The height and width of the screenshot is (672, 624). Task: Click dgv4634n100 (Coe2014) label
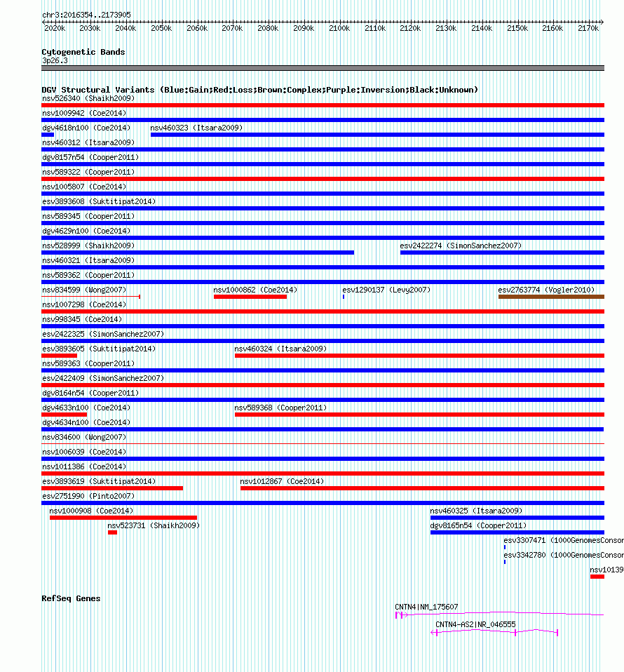[x=86, y=422]
